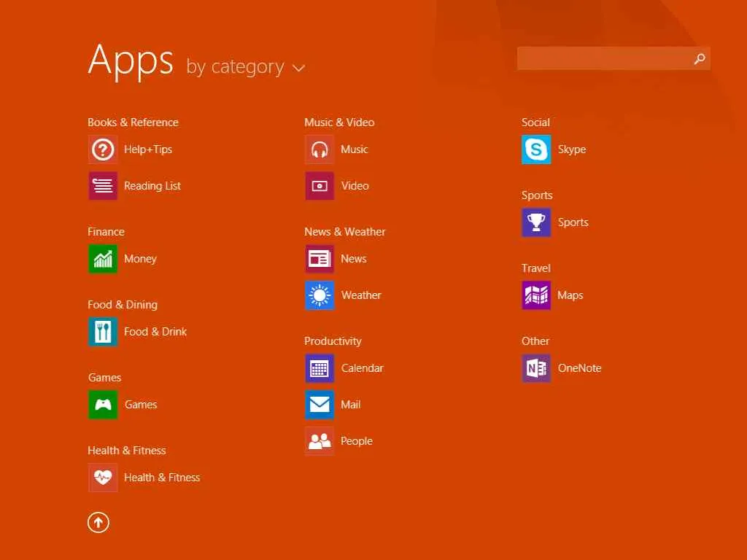Image resolution: width=747 pixels, height=560 pixels.
Task: Launch the Calendar app icon
Action: [320, 368]
